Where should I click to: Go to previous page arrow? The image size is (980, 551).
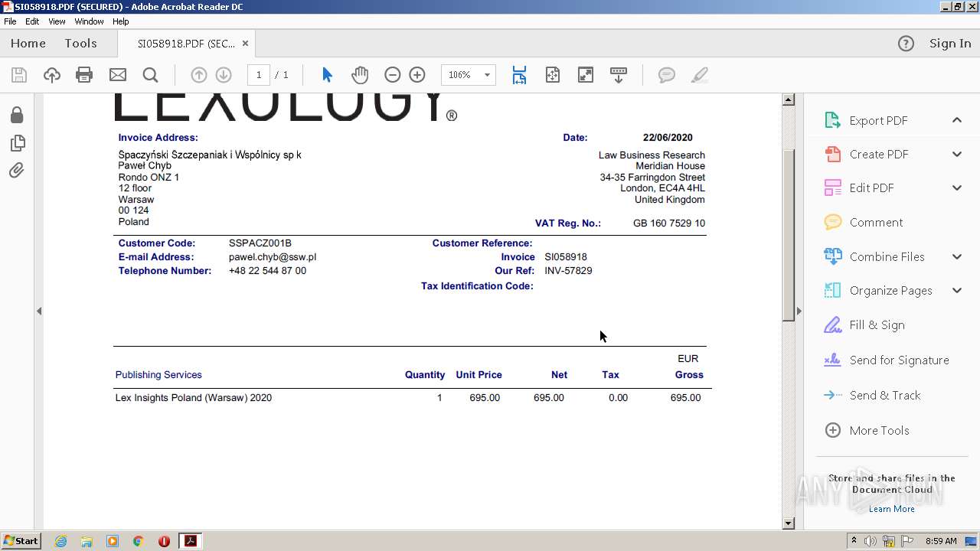click(198, 75)
